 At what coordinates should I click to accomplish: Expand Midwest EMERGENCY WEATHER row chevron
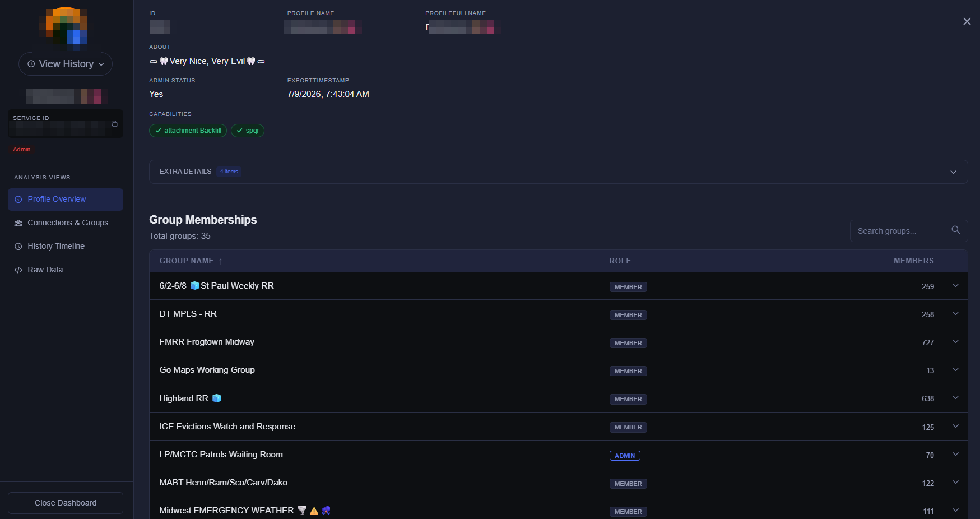[x=955, y=511]
